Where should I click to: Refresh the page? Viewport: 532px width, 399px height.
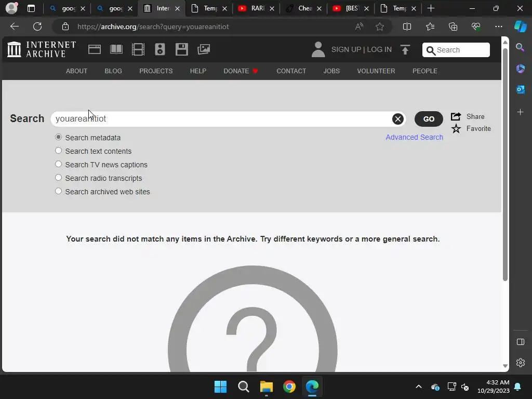tap(37, 26)
